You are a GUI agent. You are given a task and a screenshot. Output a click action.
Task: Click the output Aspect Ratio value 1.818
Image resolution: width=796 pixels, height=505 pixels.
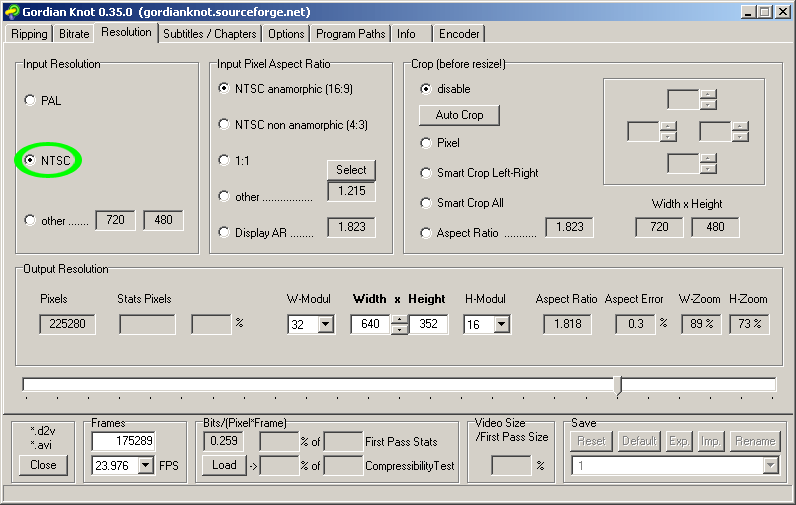click(567, 324)
